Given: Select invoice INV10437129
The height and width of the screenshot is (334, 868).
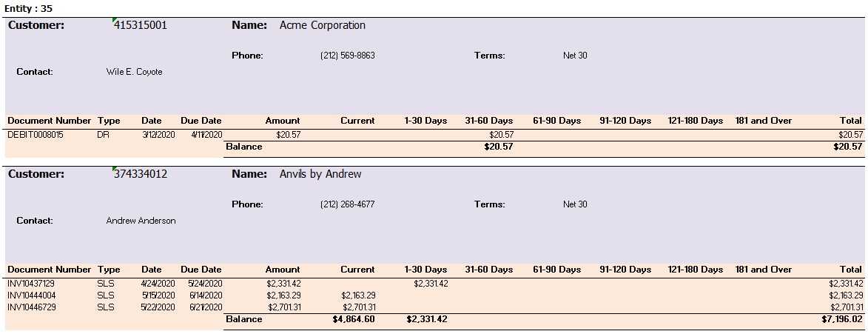Looking at the screenshot, I should [x=32, y=284].
